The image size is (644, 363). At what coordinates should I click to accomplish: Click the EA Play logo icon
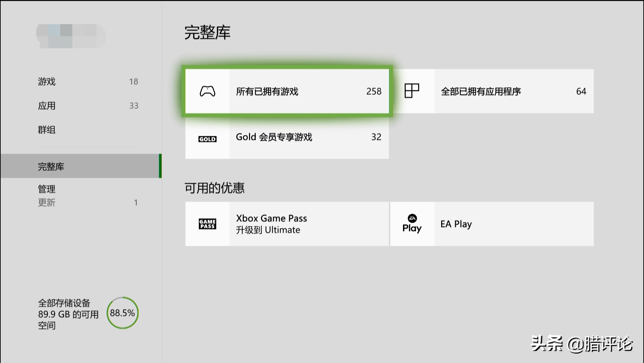point(412,224)
